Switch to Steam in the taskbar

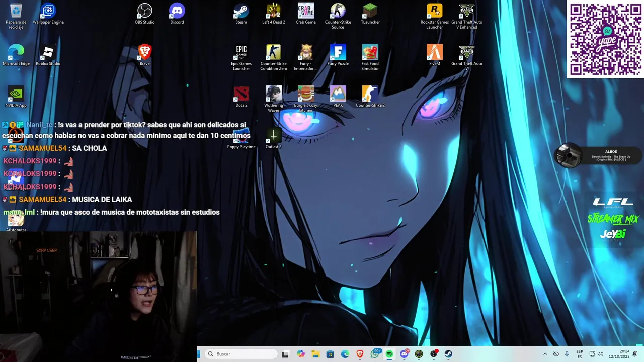click(x=448, y=354)
